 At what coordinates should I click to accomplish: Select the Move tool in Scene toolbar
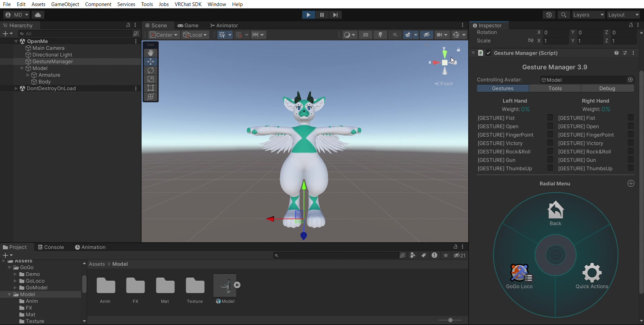tap(151, 61)
